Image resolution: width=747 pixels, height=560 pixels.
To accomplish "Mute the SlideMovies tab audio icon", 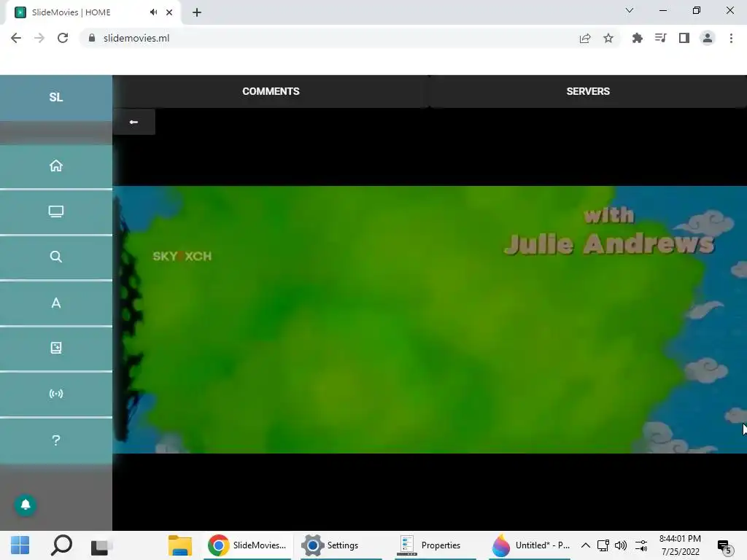I will 153,12.
